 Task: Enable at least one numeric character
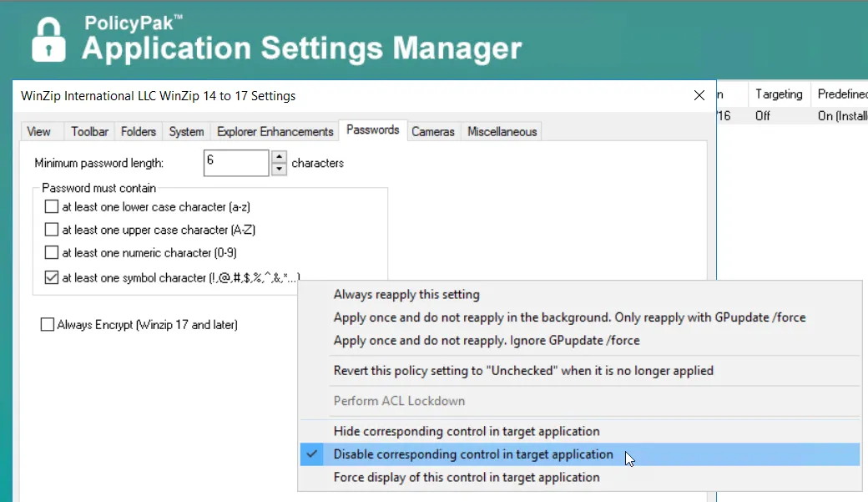[52, 252]
